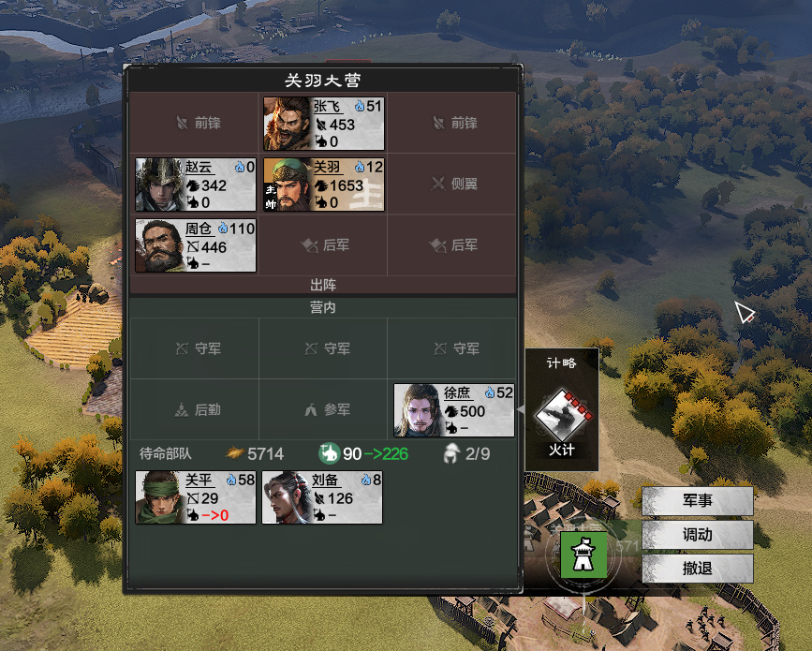Select standby general 关平

click(195, 497)
